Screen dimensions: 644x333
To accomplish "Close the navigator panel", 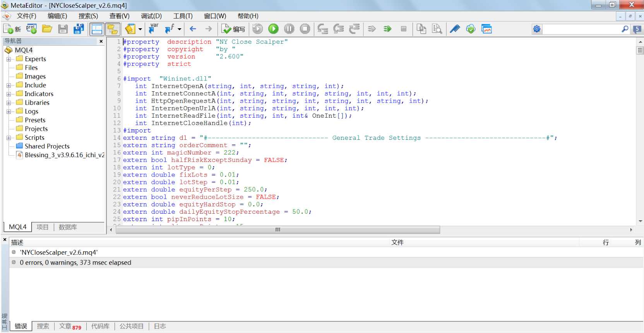I will 101,41.
